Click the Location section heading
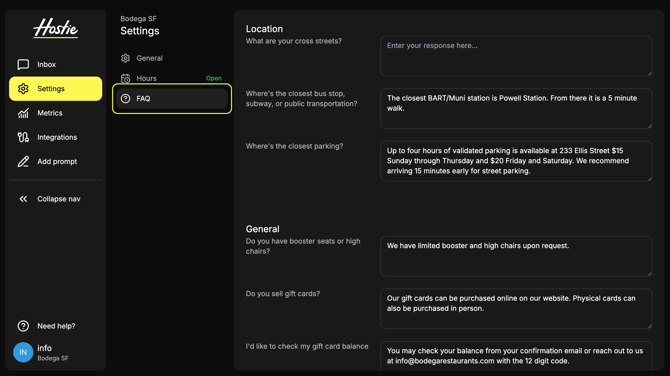The width and height of the screenshot is (670, 376). click(264, 29)
